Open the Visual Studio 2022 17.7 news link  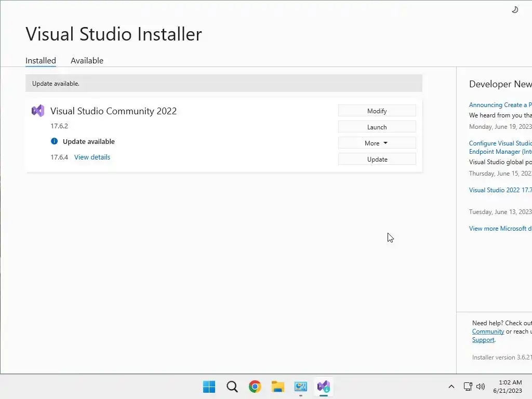(x=500, y=190)
